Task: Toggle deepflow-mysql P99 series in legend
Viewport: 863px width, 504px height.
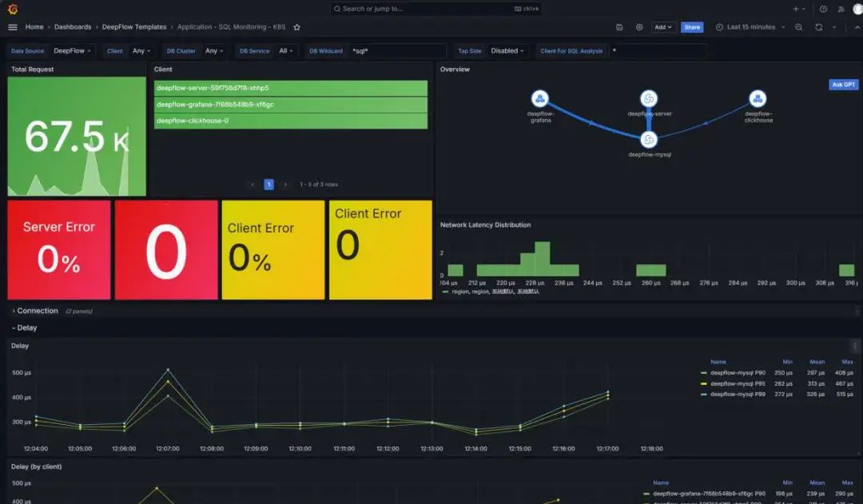Action: [737, 394]
